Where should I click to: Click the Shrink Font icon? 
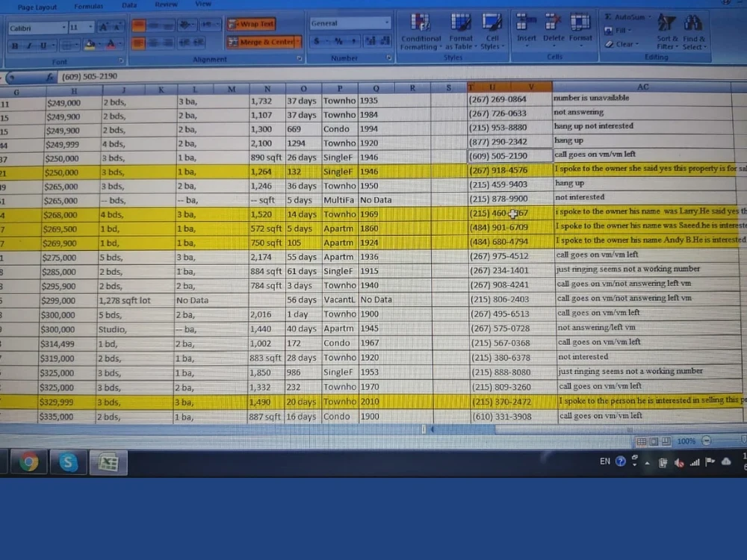tap(117, 28)
